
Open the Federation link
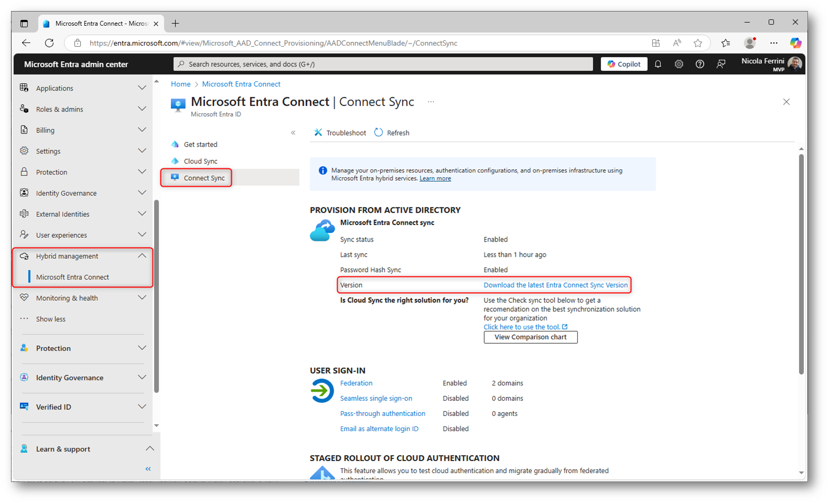(x=356, y=383)
